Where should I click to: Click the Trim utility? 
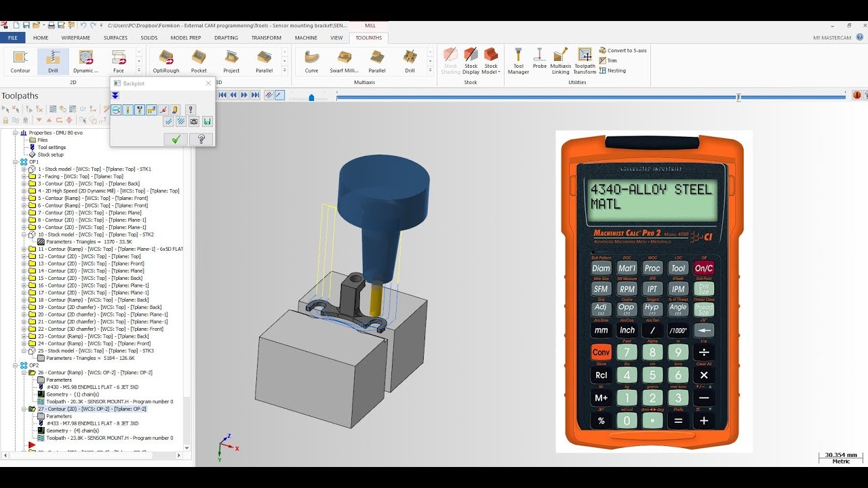608,60
